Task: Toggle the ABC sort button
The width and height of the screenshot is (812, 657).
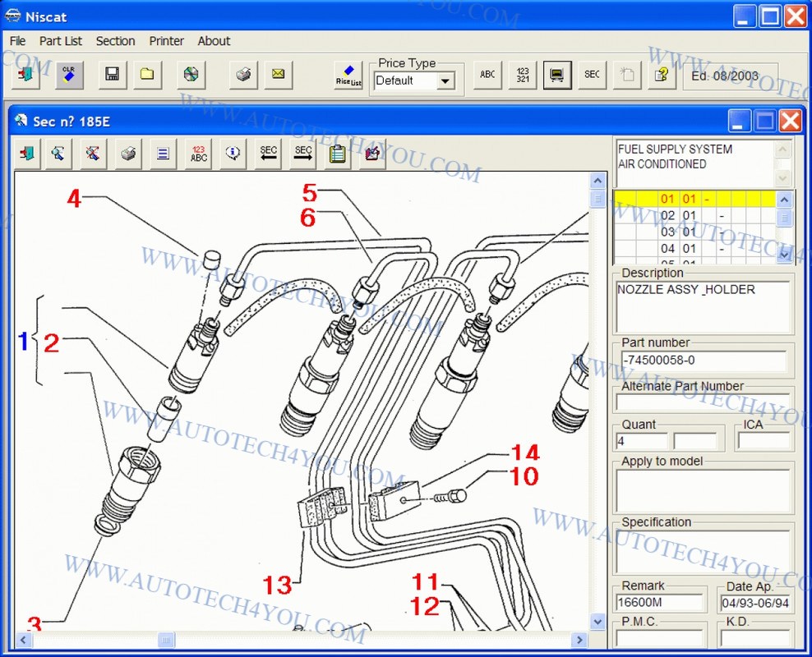Action: coord(487,75)
